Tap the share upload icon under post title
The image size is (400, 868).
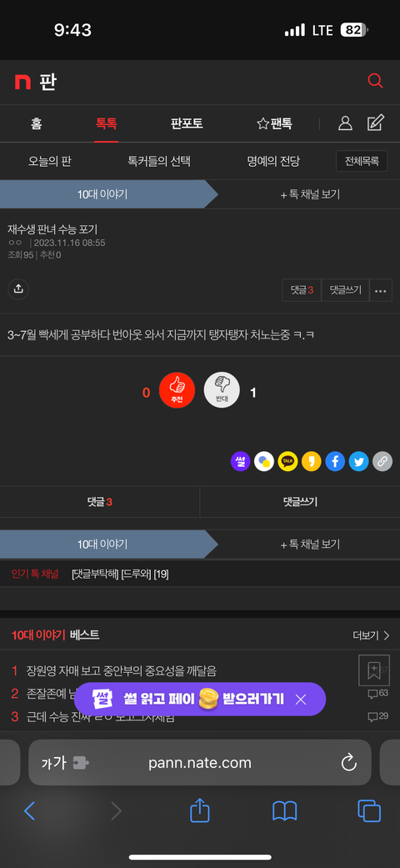point(18,289)
